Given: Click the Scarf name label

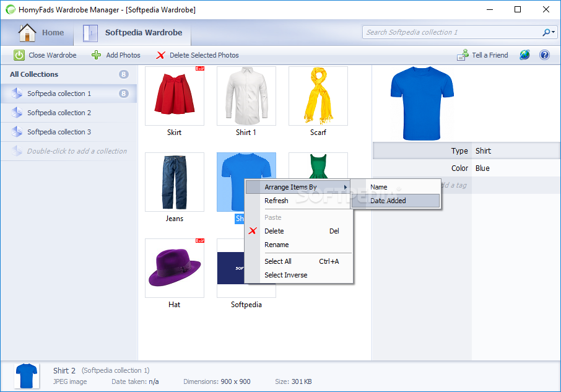Looking at the screenshot, I should [318, 133].
